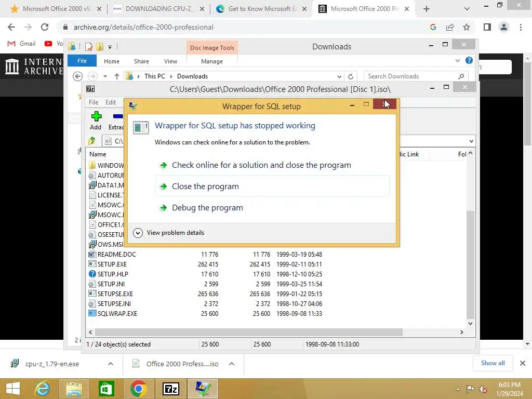The width and height of the screenshot is (532, 399).
Task: Click Chrome back arrow
Action: point(11,27)
